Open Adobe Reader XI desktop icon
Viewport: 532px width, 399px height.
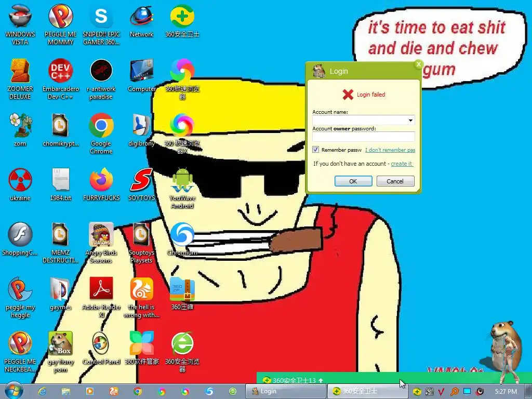pos(101,298)
